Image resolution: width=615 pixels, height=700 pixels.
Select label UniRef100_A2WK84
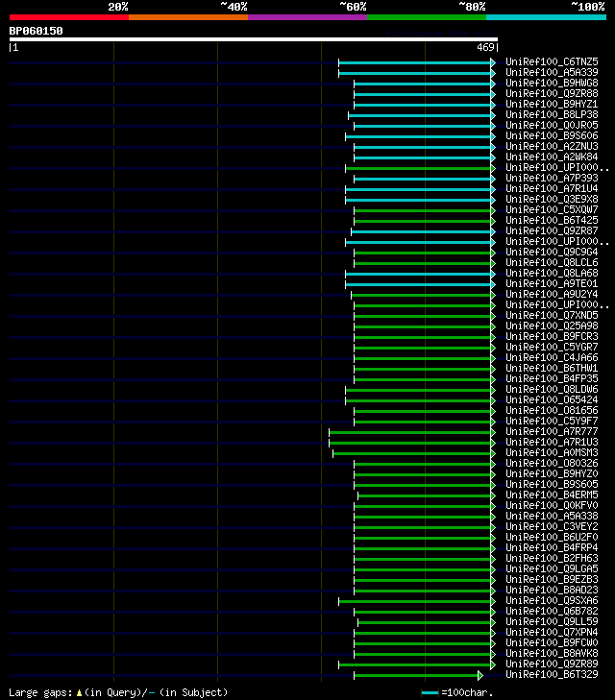click(x=552, y=157)
